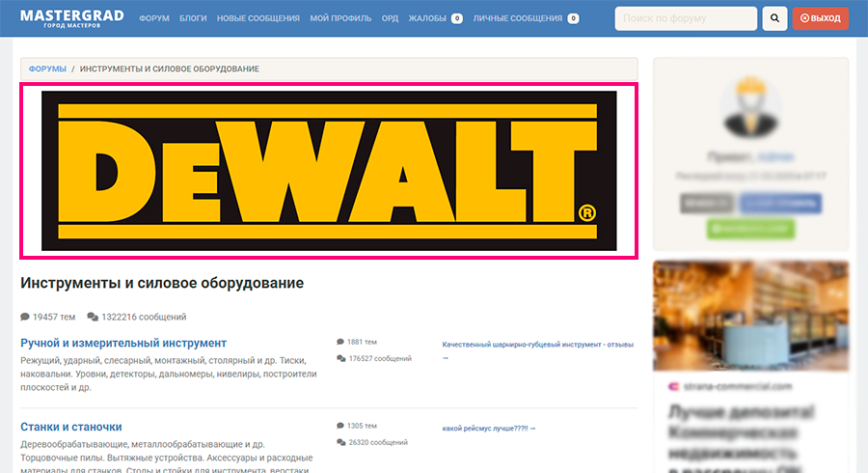The width and height of the screenshot is (868, 473).
Task: Click the Mastergrad site logo
Action: coord(72,18)
